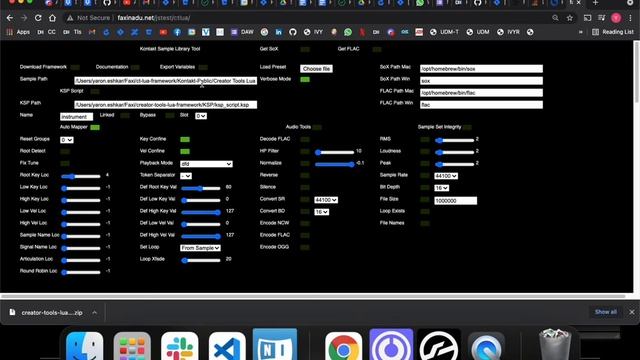The height and width of the screenshot is (360, 640).
Task: Click the Root Key Loc slider
Action: tap(80, 176)
